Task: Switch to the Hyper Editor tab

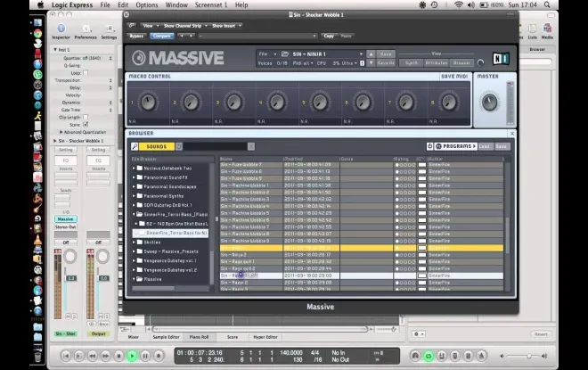Action: (265, 337)
